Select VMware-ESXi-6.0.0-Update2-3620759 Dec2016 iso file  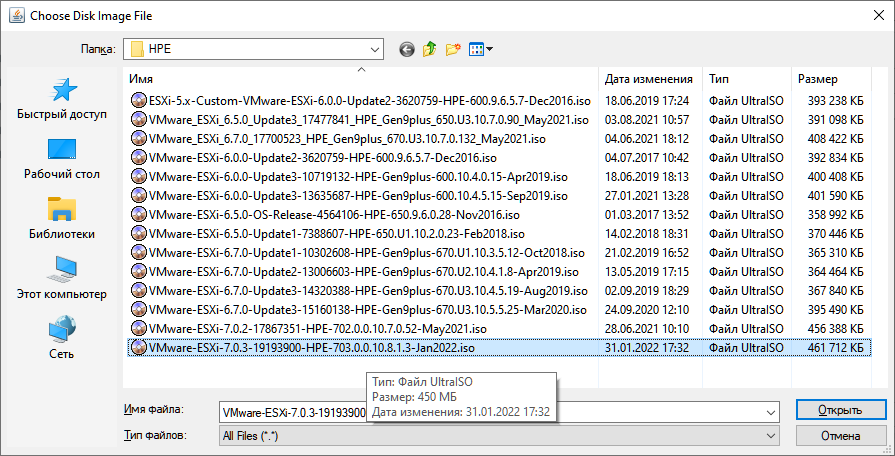pyautogui.click(x=322, y=158)
